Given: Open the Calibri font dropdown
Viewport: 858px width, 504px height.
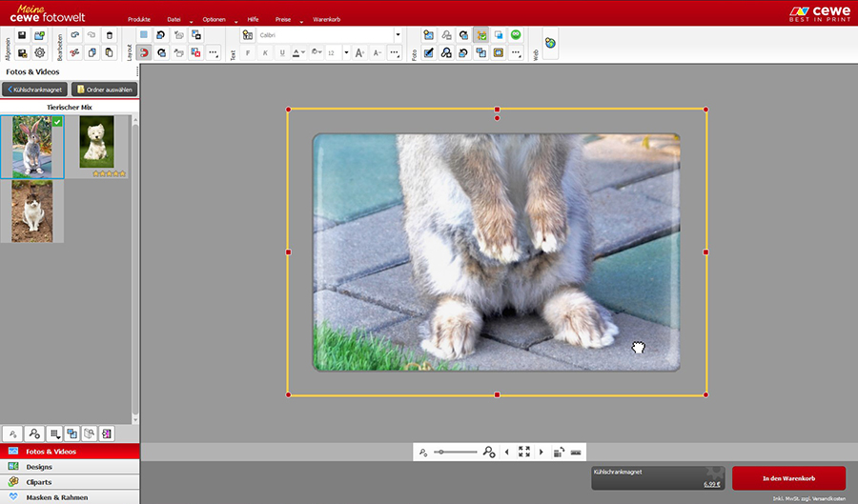Looking at the screenshot, I should click(398, 35).
